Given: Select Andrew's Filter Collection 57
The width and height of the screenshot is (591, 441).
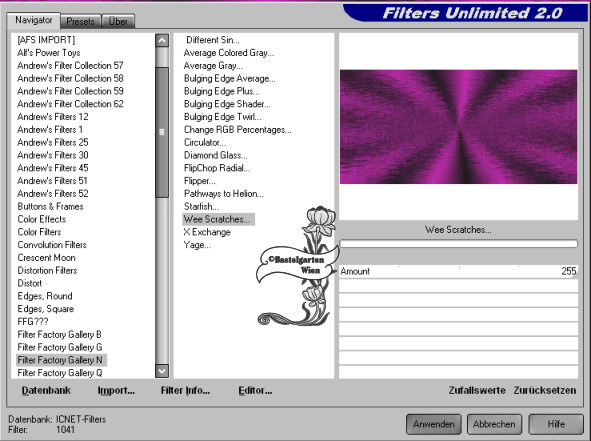Looking at the screenshot, I should 70,66.
